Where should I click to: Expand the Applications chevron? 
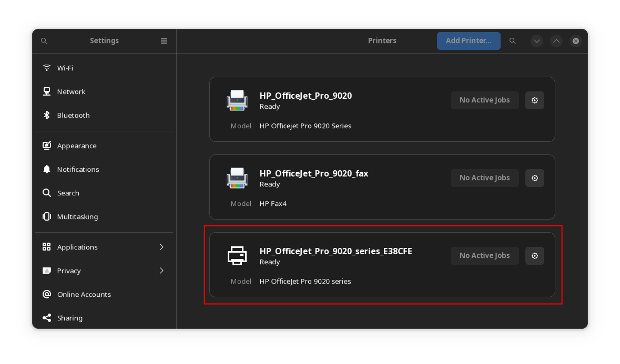(161, 247)
